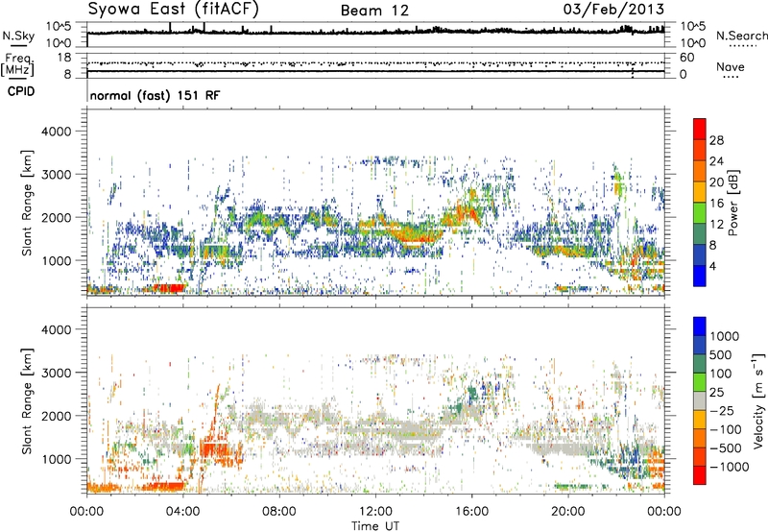Click the blue top of the velocity colorbar
This screenshot has width=768, height=532.
[x=700, y=326]
